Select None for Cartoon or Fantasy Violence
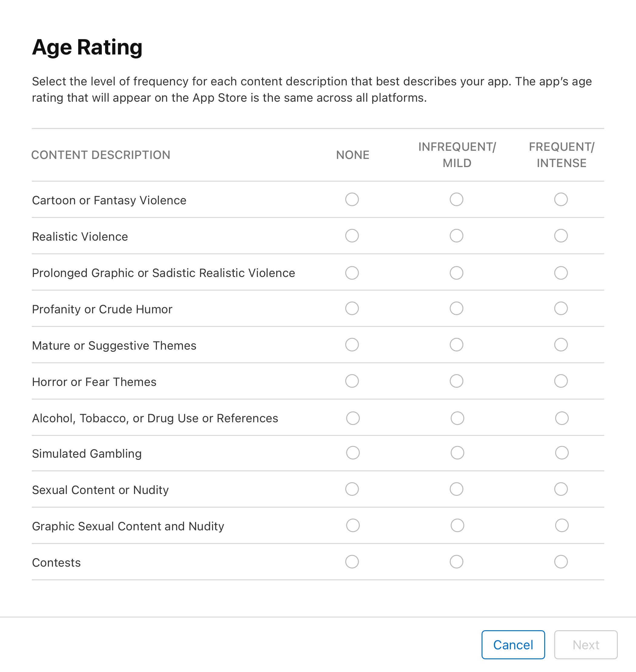 [352, 199]
